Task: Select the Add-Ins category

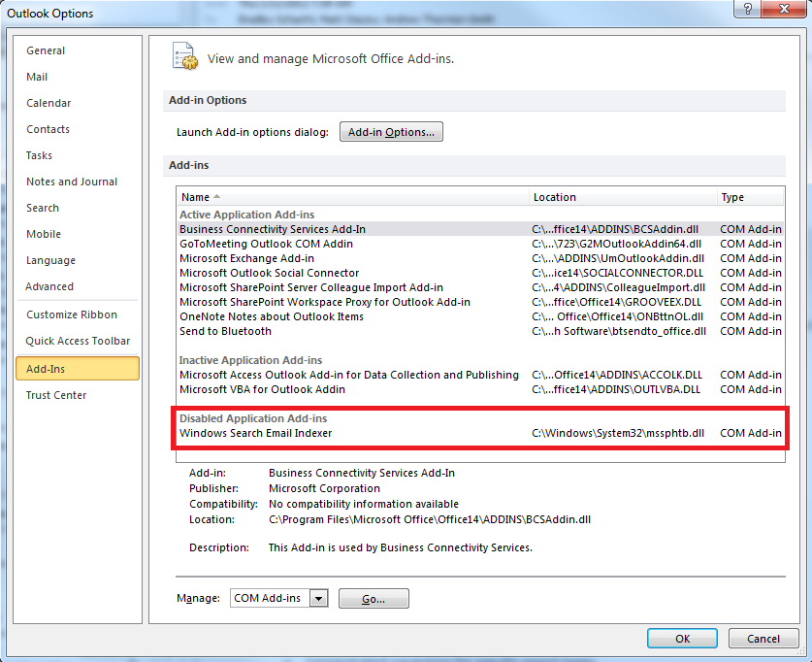Action: pyautogui.click(x=78, y=368)
